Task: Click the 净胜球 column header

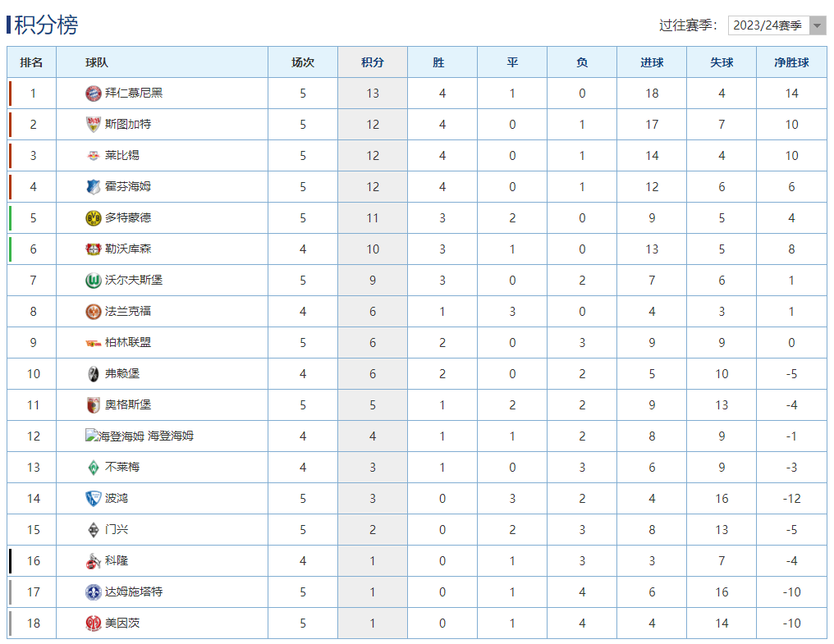Action: coord(791,62)
